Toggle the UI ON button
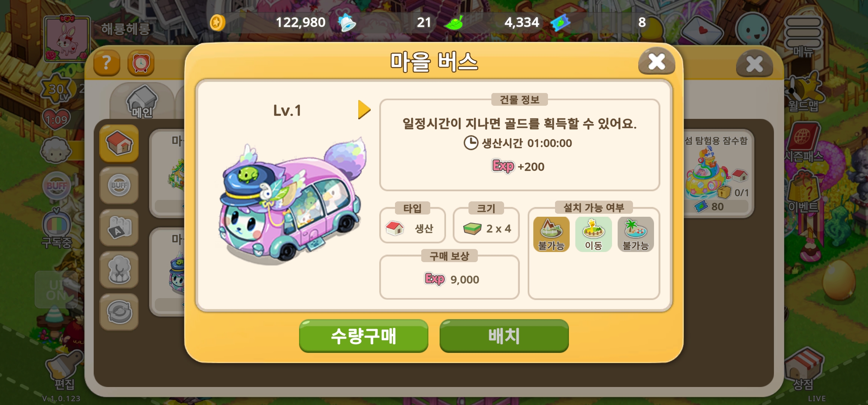Image resolution: width=868 pixels, height=405 pixels. click(x=56, y=289)
